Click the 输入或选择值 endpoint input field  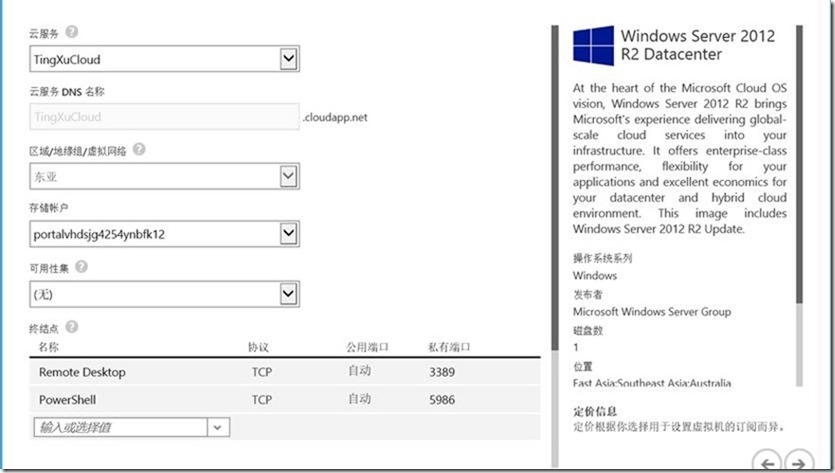pyautogui.click(x=120, y=427)
